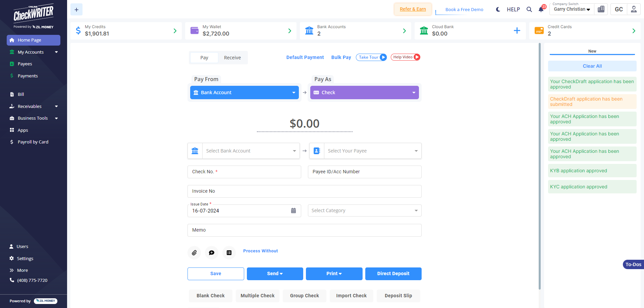
Task: Open the Select Category dropdown
Action: [x=365, y=210]
